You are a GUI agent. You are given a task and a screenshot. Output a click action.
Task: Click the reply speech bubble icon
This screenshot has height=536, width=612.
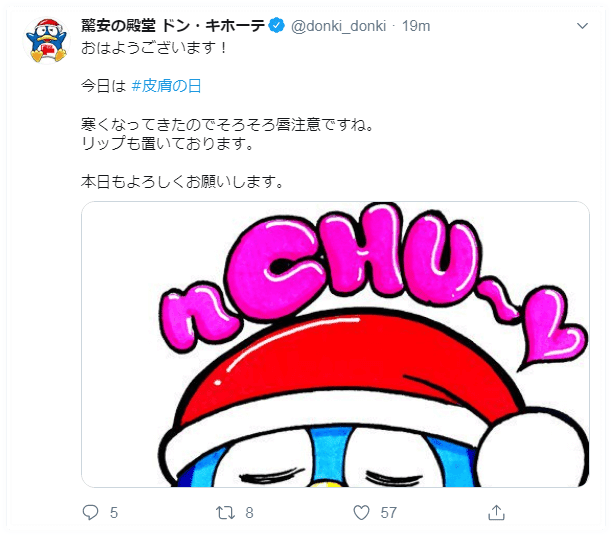pos(91,512)
